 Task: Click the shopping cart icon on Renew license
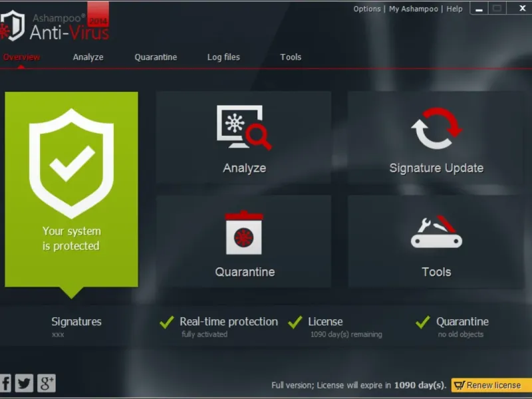(459, 385)
